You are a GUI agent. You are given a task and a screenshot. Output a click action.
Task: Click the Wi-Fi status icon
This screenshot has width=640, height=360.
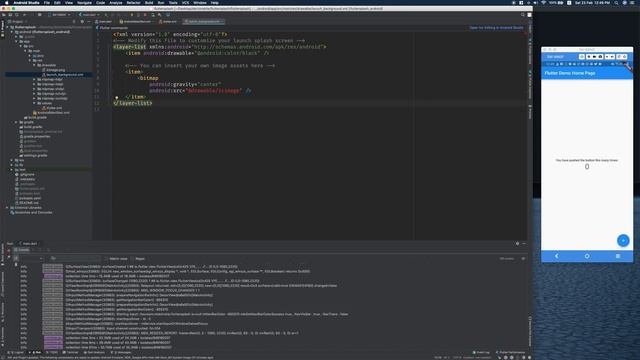(x=543, y=2)
